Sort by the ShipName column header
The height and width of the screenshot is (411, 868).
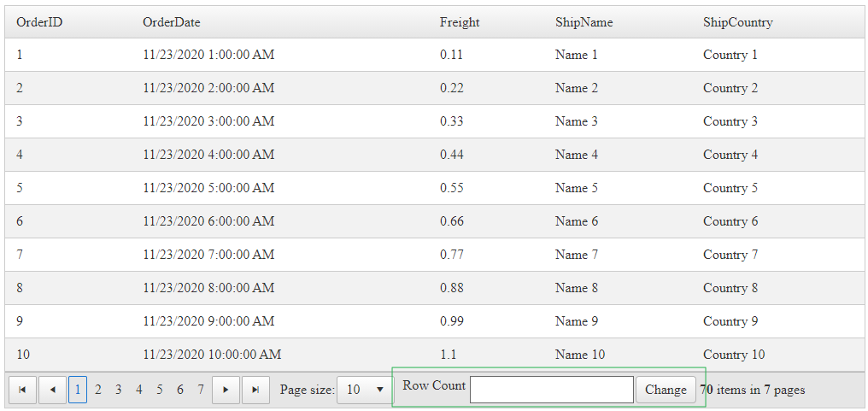tap(584, 22)
